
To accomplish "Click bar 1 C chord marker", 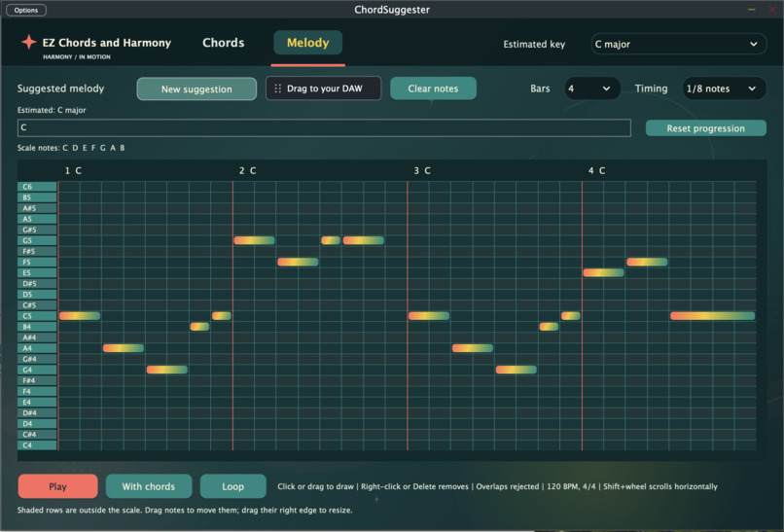I will pyautogui.click(x=73, y=170).
